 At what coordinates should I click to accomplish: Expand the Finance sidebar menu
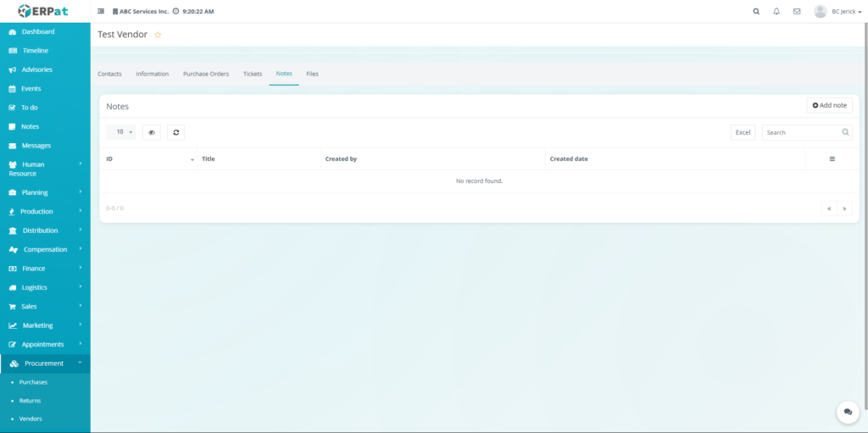coord(45,269)
